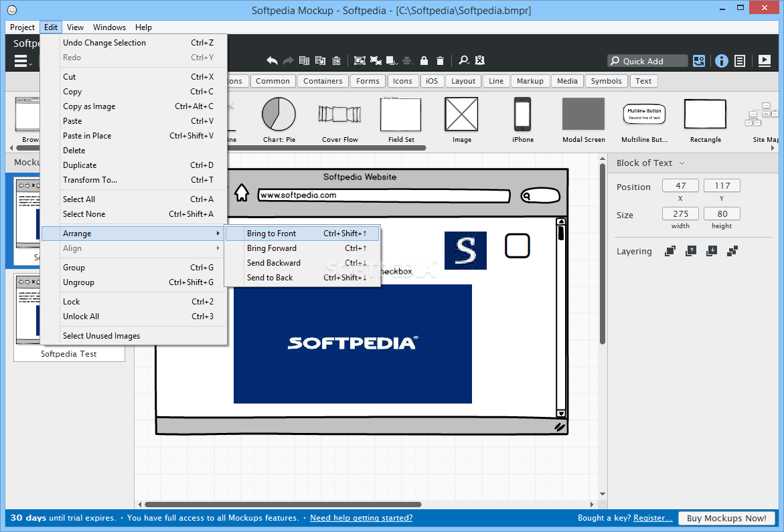Click the Send to Back layering icon
Image resolution: width=784 pixels, height=532 pixels.
point(732,251)
